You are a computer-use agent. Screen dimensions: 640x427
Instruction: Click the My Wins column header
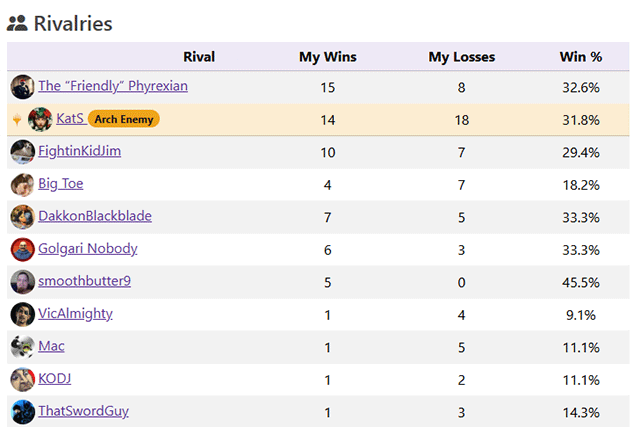pyautogui.click(x=327, y=57)
